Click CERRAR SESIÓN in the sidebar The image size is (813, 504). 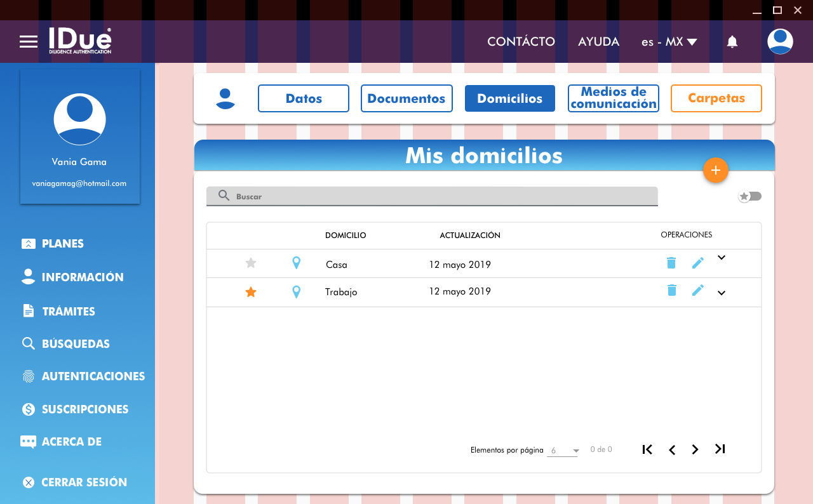[x=84, y=482]
